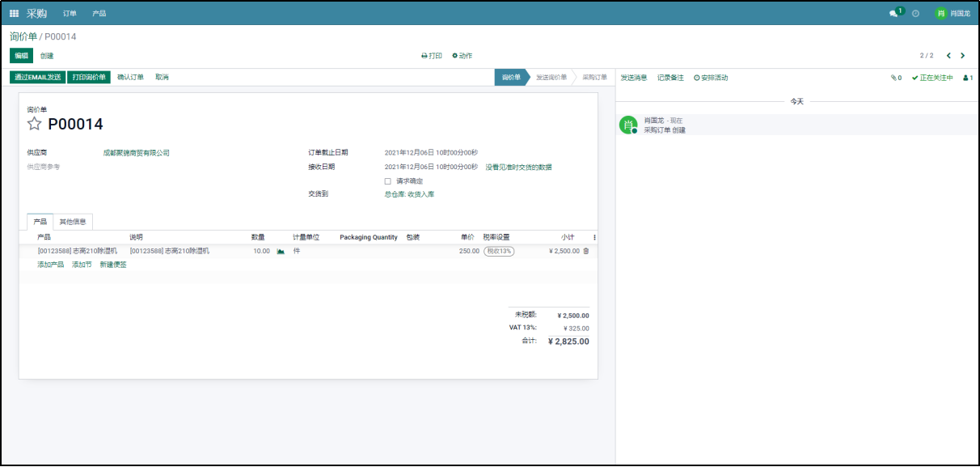The image size is (980, 467).
Task: Click the 采购订单 status stage
Action: click(594, 77)
